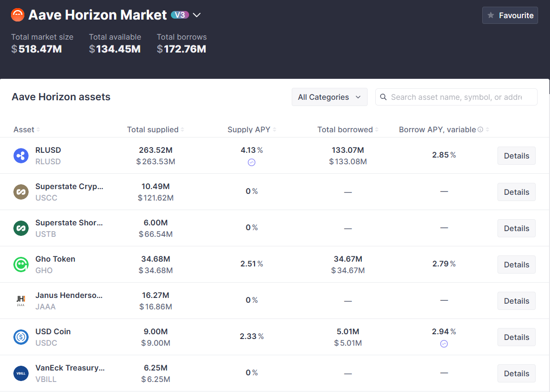Viewport: 550px width, 392px height.
Task: Open the market selector chevron next to V3
Action: (x=197, y=15)
